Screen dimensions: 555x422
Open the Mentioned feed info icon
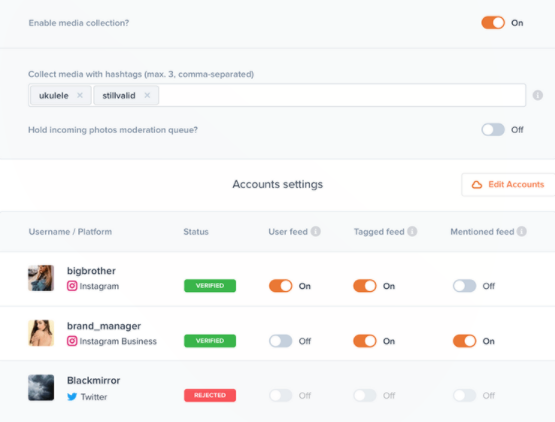coord(522,231)
